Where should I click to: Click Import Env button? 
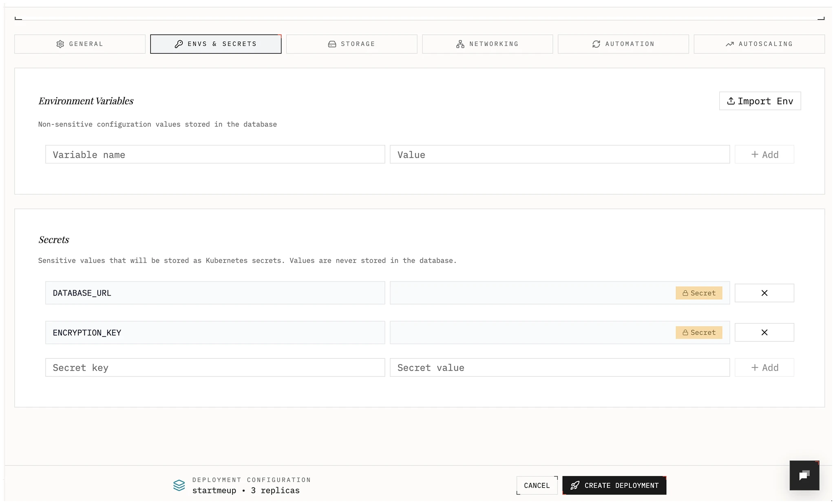point(760,101)
